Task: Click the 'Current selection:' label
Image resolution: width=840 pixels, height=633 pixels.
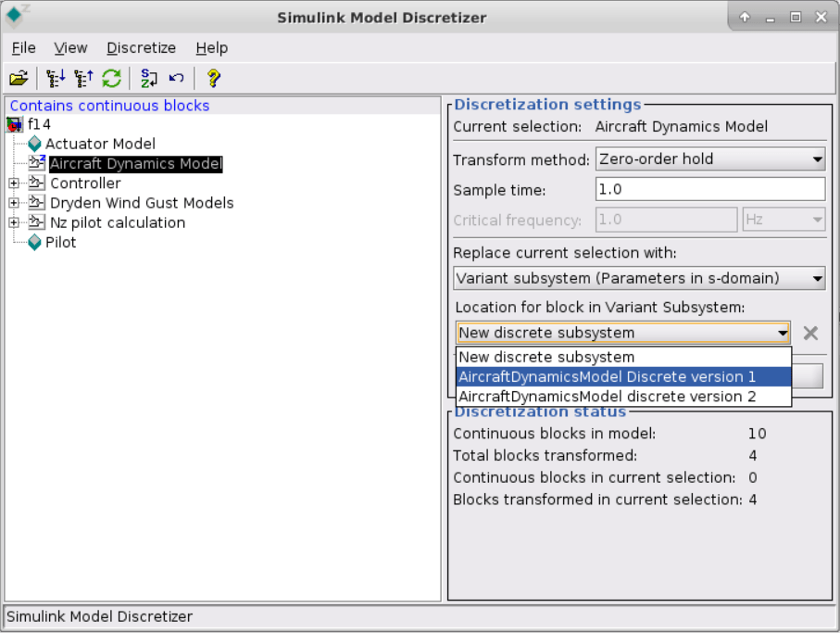Action: [x=517, y=126]
